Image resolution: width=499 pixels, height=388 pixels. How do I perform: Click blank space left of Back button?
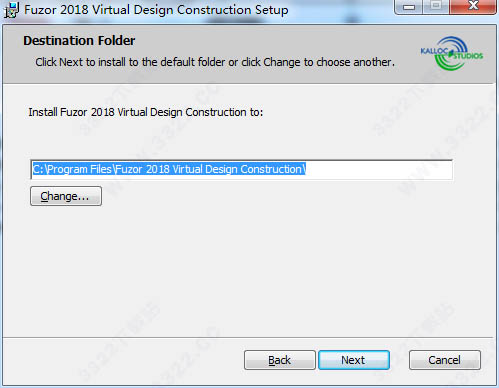click(123, 360)
